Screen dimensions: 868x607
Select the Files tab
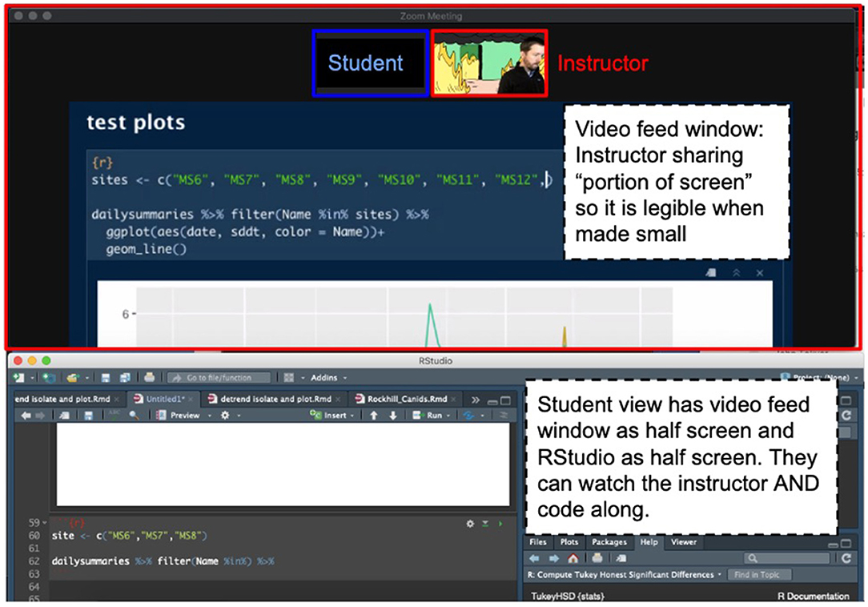tap(537, 542)
